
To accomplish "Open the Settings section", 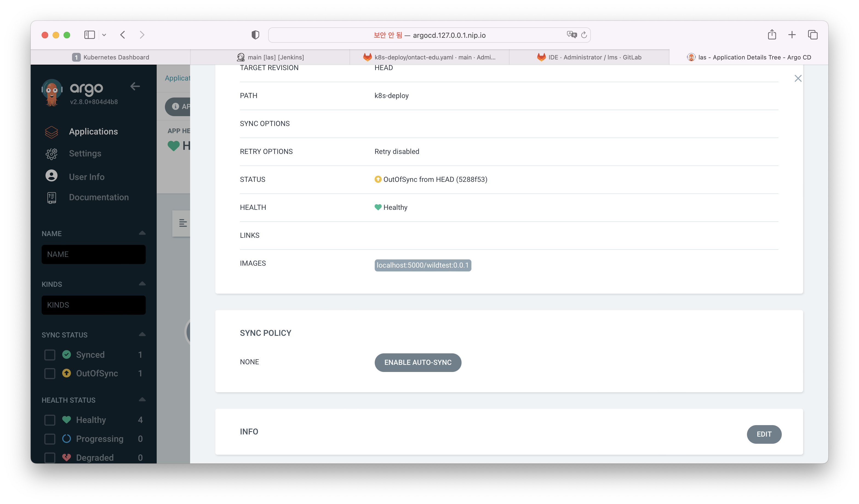I will pyautogui.click(x=85, y=154).
